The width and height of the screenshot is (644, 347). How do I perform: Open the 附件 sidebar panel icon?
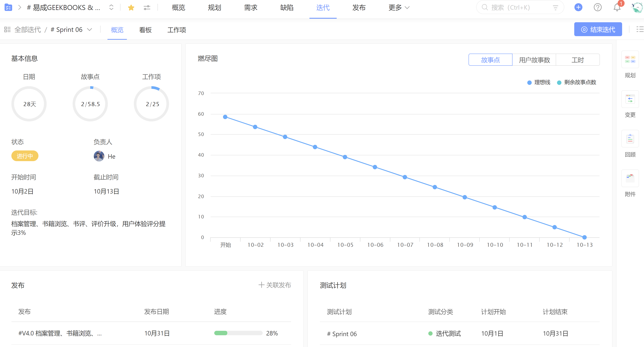(x=630, y=178)
